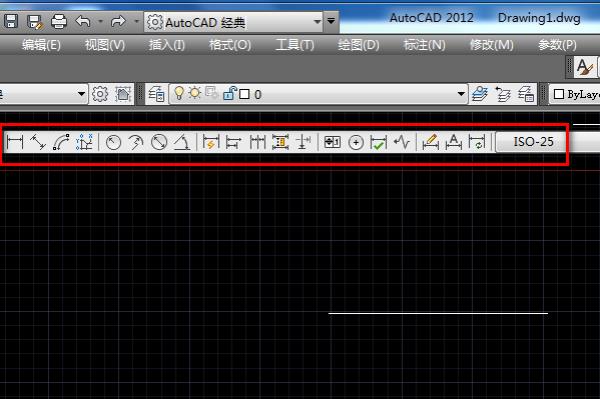This screenshot has width=600, height=399.
Task: Open the 标注(N) menu
Action: (424, 45)
